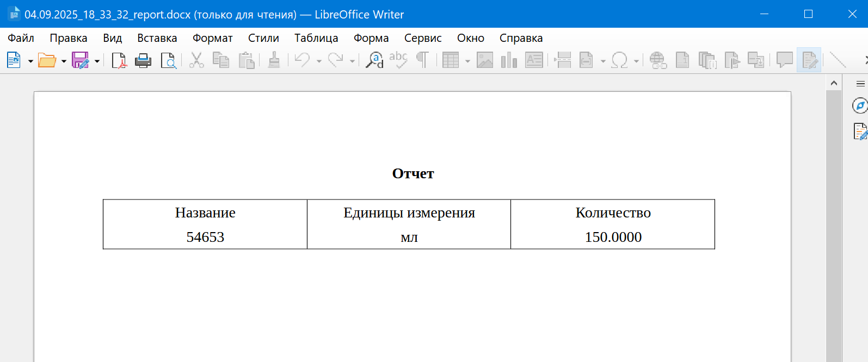Image resolution: width=868 pixels, height=362 pixels.
Task: Toggle Track Changes recording button
Action: coord(809,60)
